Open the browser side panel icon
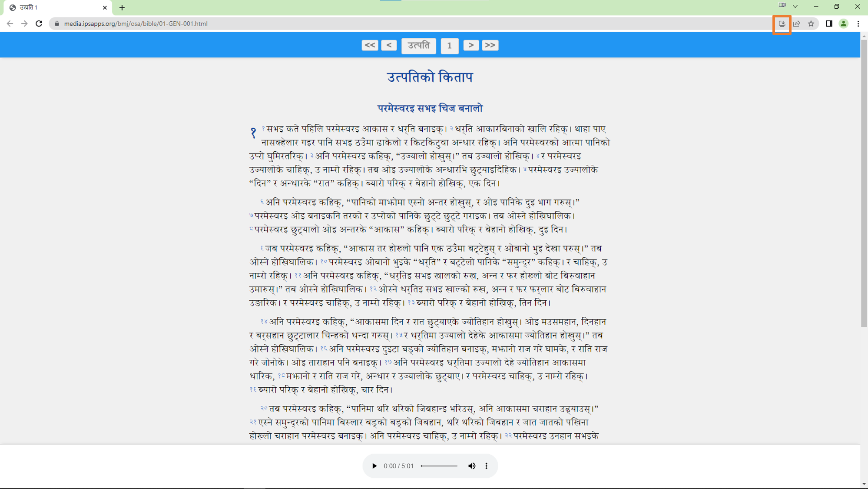This screenshot has width=868, height=489. tap(829, 24)
